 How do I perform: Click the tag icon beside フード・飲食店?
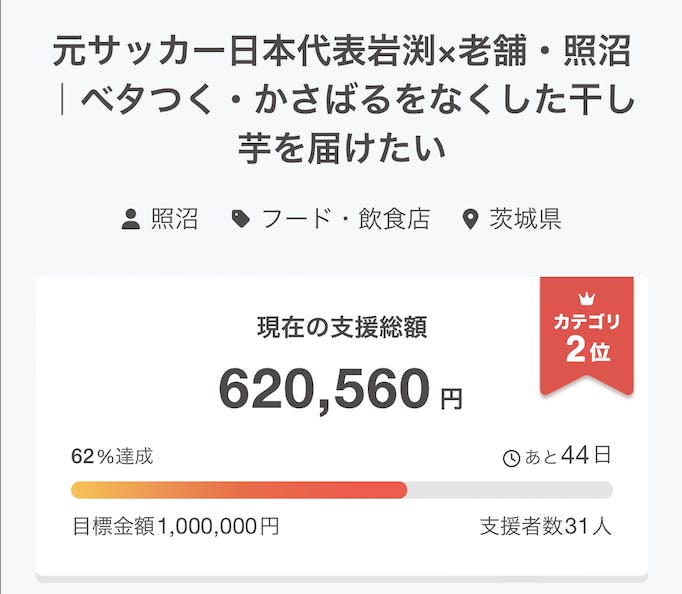tap(240, 220)
